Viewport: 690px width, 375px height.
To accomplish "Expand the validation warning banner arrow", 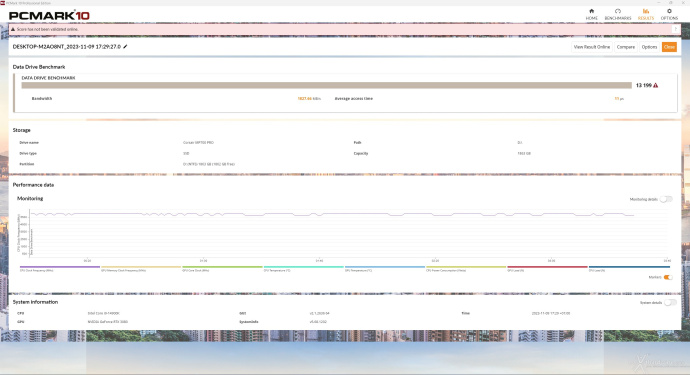I will coord(675,29).
